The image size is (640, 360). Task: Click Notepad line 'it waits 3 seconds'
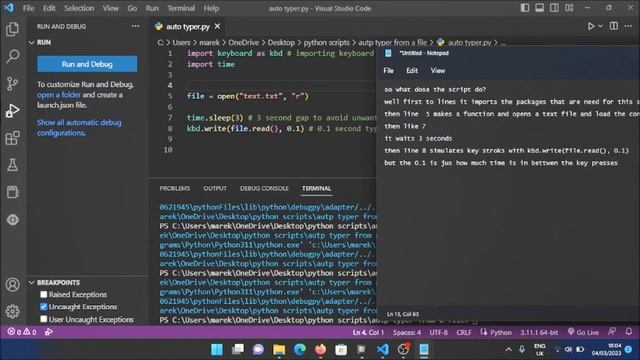[418, 138]
